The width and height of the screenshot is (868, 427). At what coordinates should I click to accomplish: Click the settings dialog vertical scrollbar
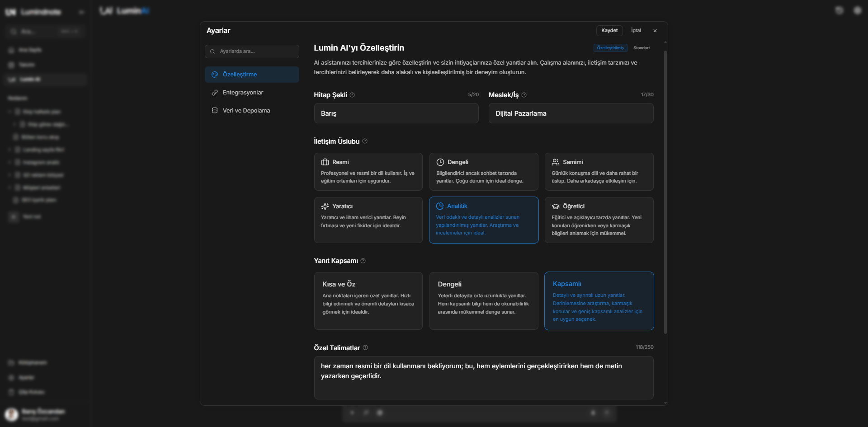point(665,192)
